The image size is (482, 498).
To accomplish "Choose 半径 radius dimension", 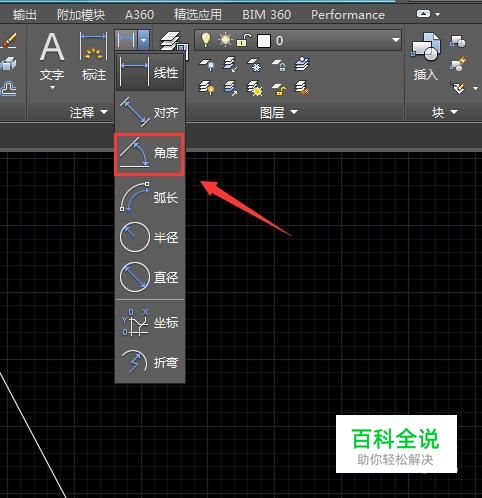I will click(x=150, y=237).
